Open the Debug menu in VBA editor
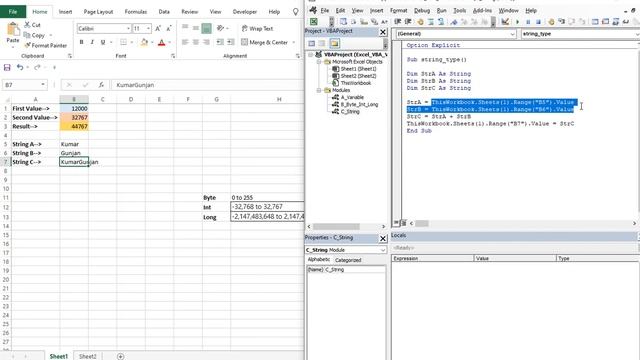The height and width of the screenshot is (360, 640). 422,11
